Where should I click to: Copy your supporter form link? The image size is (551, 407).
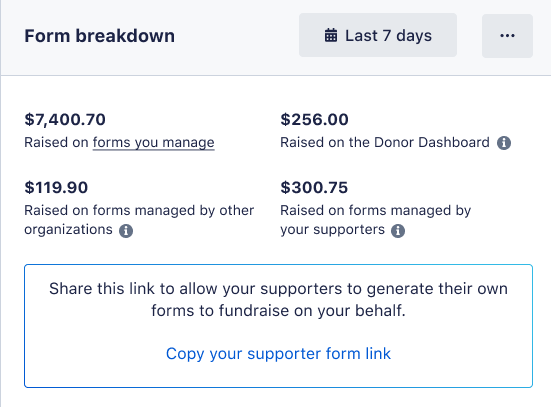[278, 354]
